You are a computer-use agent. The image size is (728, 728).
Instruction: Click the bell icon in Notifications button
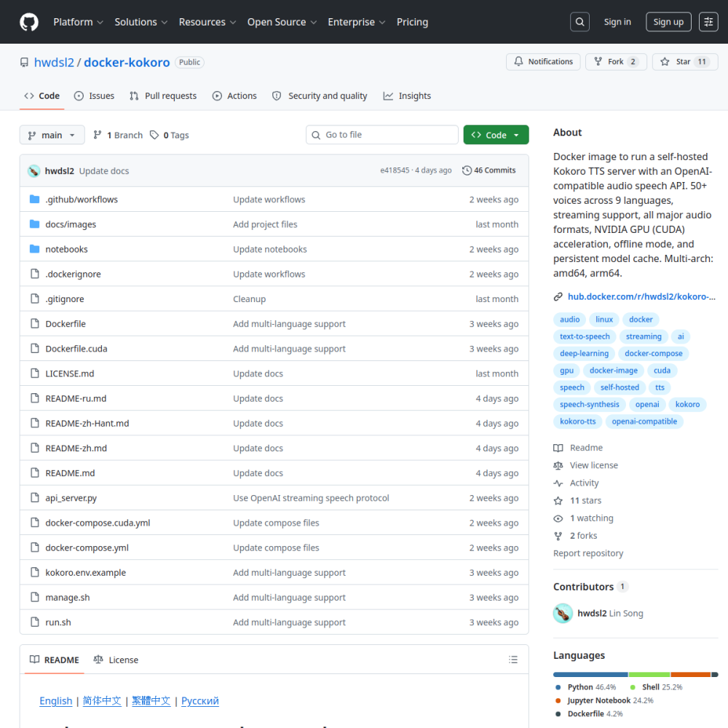(x=518, y=61)
